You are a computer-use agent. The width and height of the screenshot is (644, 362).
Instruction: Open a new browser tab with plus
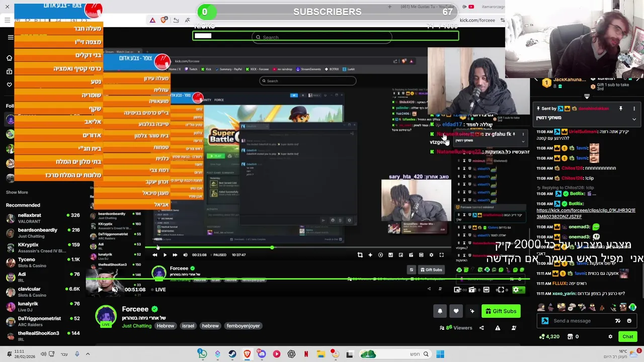(389, 7)
